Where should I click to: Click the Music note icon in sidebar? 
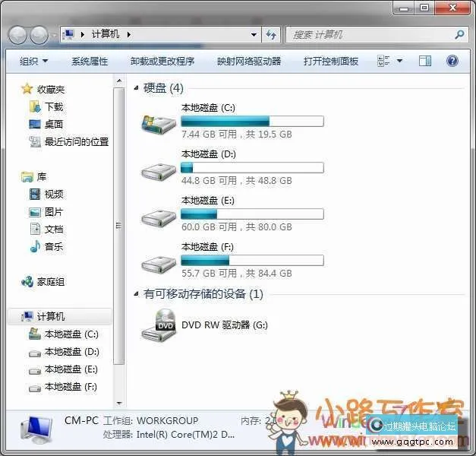coord(35,246)
